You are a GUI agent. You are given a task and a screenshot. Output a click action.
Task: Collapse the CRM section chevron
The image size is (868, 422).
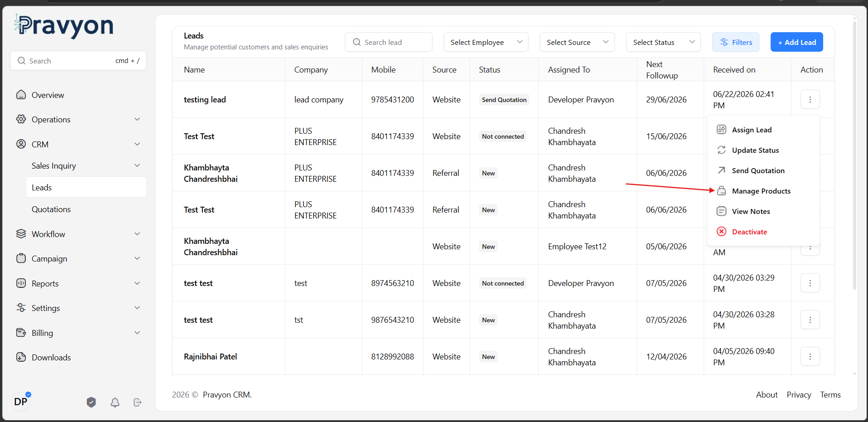click(137, 144)
